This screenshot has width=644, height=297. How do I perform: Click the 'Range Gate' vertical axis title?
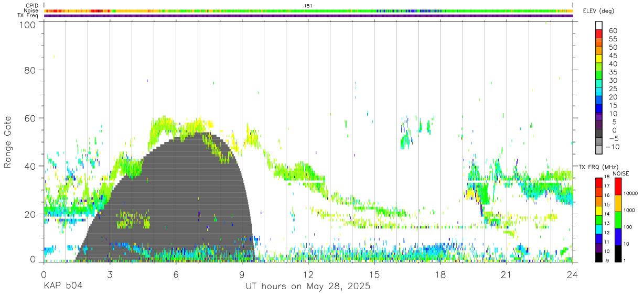click(x=8, y=142)
